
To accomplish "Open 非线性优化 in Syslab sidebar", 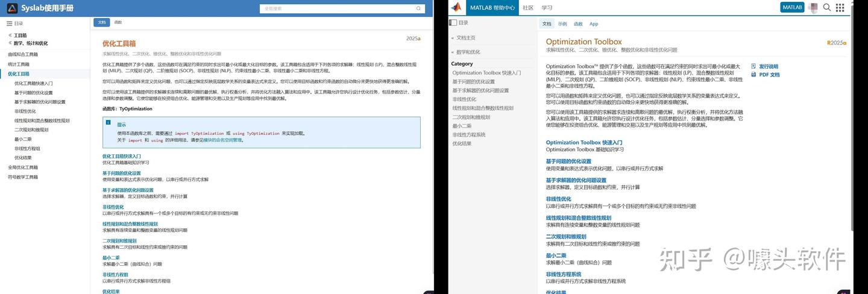I will click(x=25, y=111).
